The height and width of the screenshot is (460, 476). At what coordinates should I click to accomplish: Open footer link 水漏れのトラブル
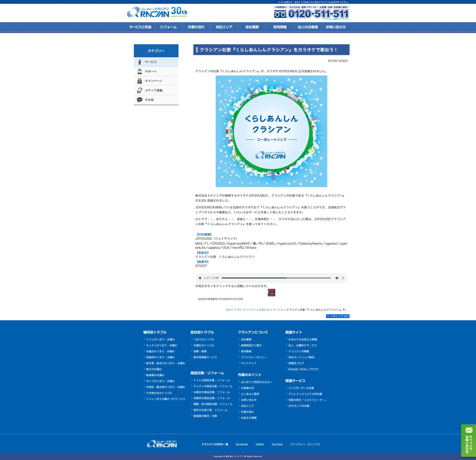pyautogui.click(x=204, y=345)
